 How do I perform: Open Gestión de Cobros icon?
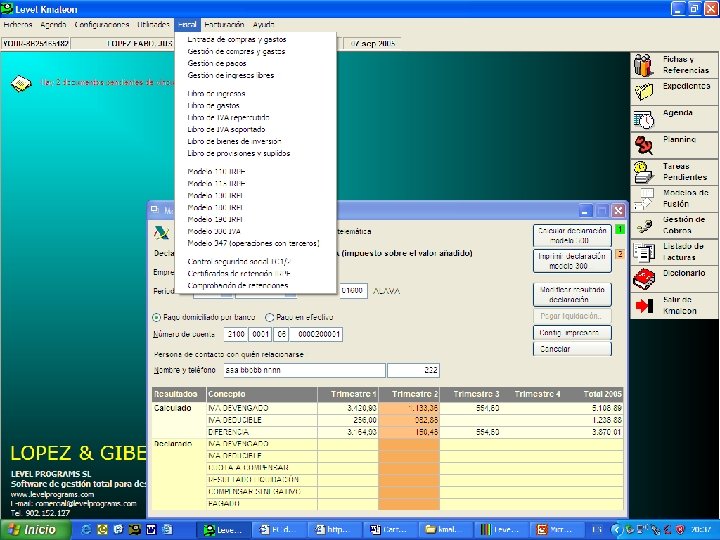pos(643,225)
